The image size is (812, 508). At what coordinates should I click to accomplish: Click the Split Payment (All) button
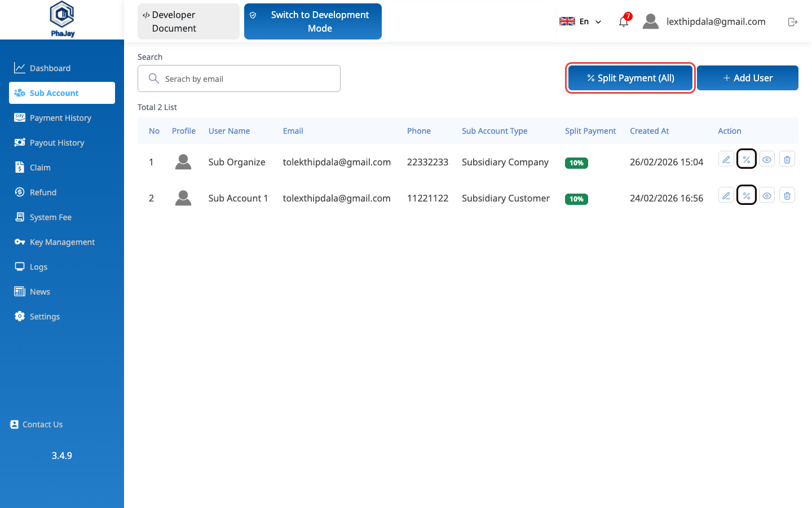[630, 78]
